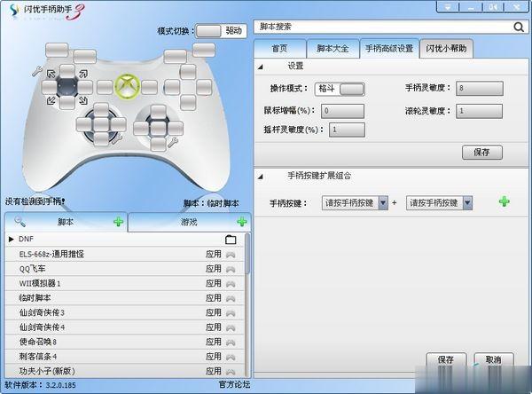Screen dimensions: 532x394
Task: Click the Back button mapping slot
Action: [105, 88]
